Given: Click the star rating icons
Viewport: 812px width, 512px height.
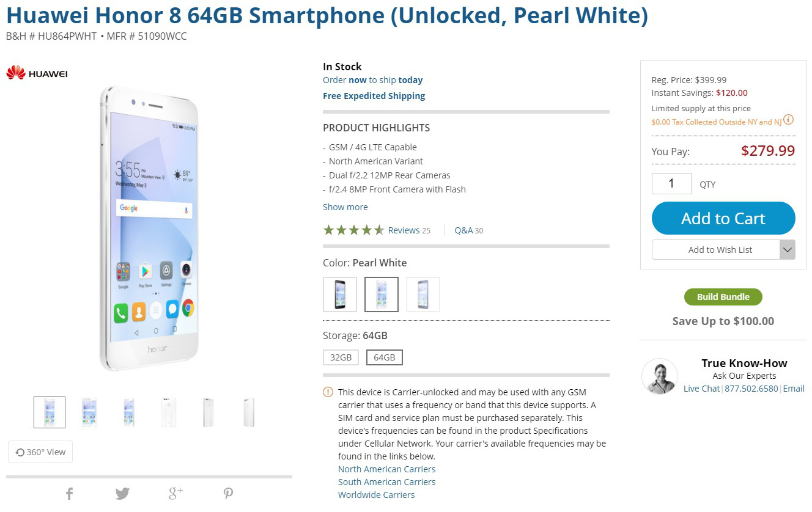Looking at the screenshot, I should pyautogui.click(x=353, y=230).
